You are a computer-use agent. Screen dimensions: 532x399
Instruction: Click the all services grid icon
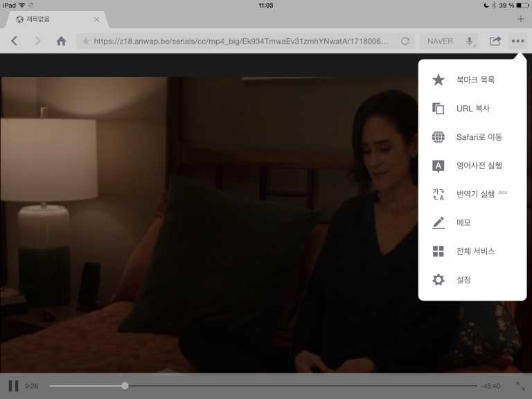pos(438,251)
